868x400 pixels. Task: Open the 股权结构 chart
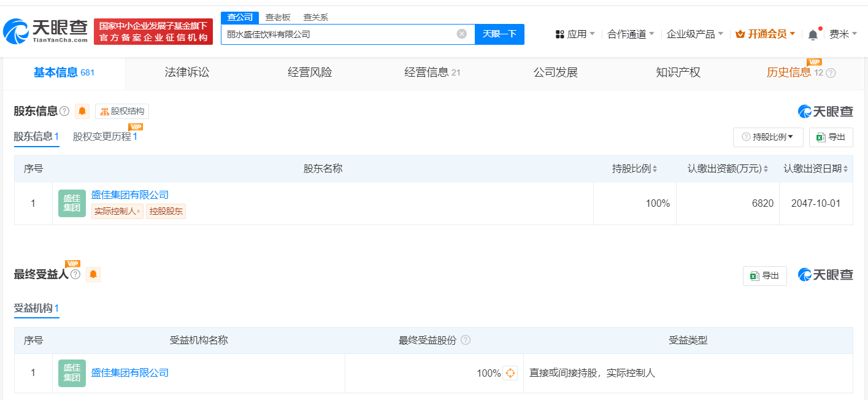[x=122, y=111]
